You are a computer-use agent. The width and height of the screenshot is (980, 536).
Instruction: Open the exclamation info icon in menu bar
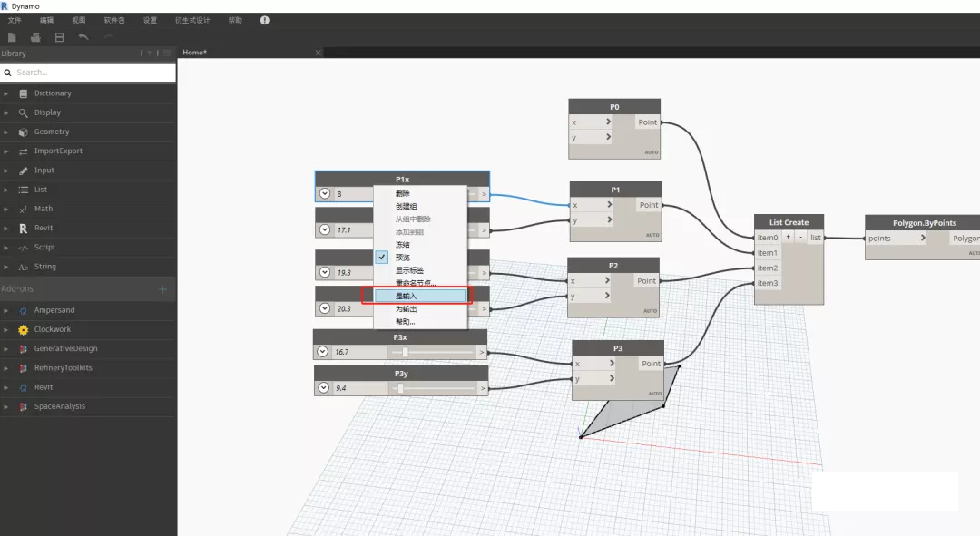tap(265, 20)
